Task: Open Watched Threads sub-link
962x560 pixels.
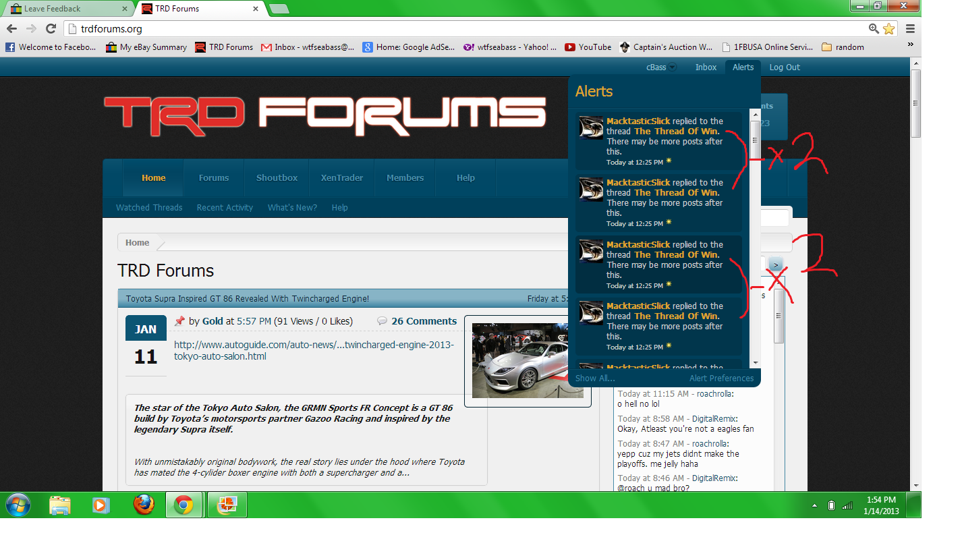Action: click(149, 208)
